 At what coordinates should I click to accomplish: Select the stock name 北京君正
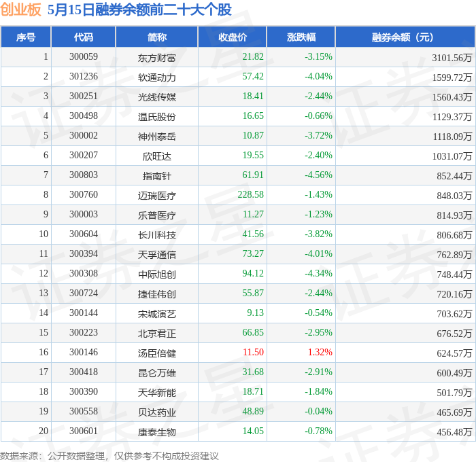coord(157,334)
